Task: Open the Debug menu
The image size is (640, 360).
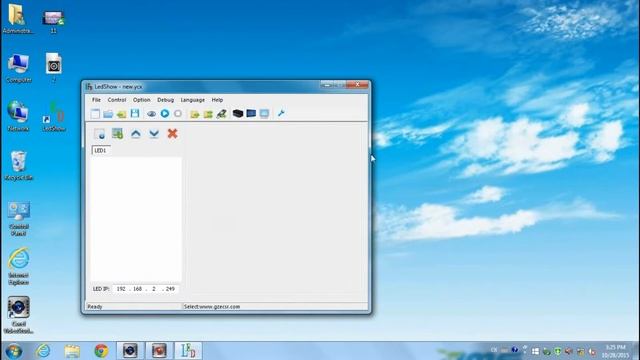Action: tap(165, 100)
